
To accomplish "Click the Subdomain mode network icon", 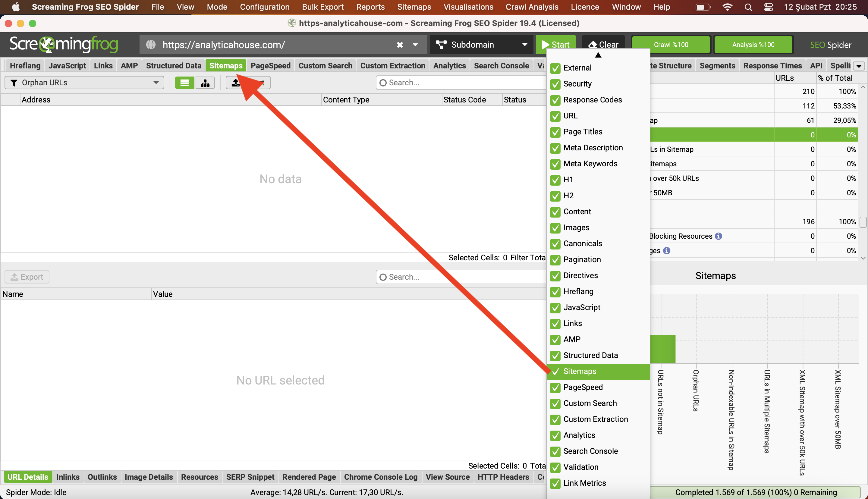I will (x=441, y=45).
